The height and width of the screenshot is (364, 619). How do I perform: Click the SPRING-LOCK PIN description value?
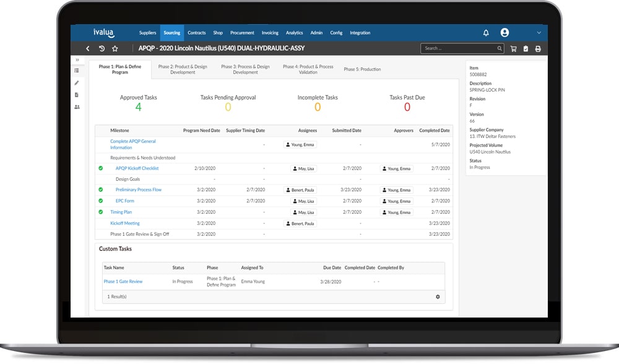tap(487, 90)
